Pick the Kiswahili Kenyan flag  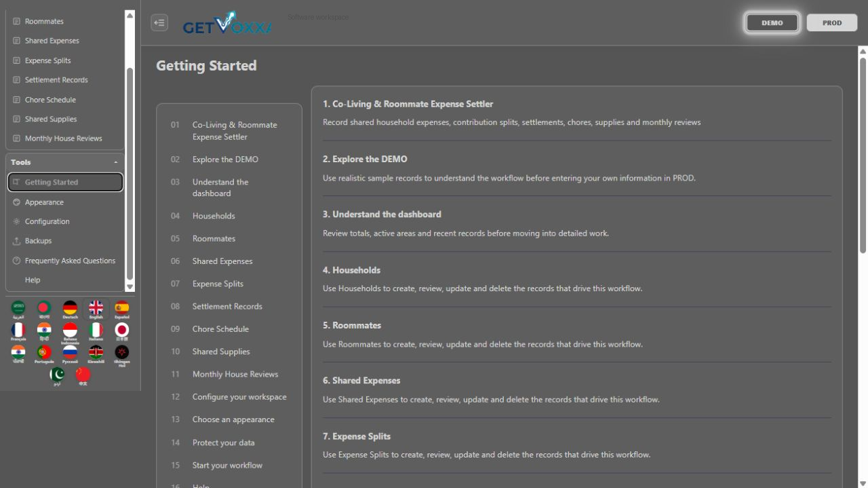coord(96,354)
